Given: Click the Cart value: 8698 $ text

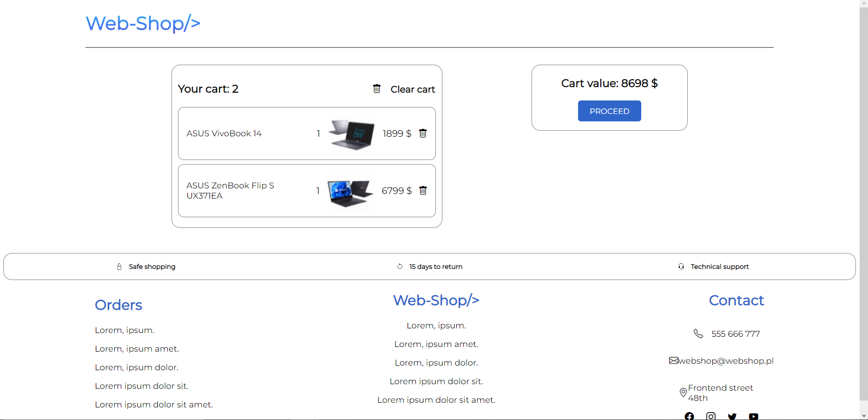Looking at the screenshot, I should click(609, 83).
